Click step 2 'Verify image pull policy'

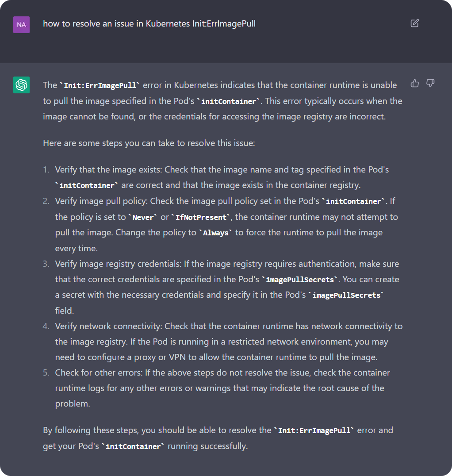(x=102, y=201)
